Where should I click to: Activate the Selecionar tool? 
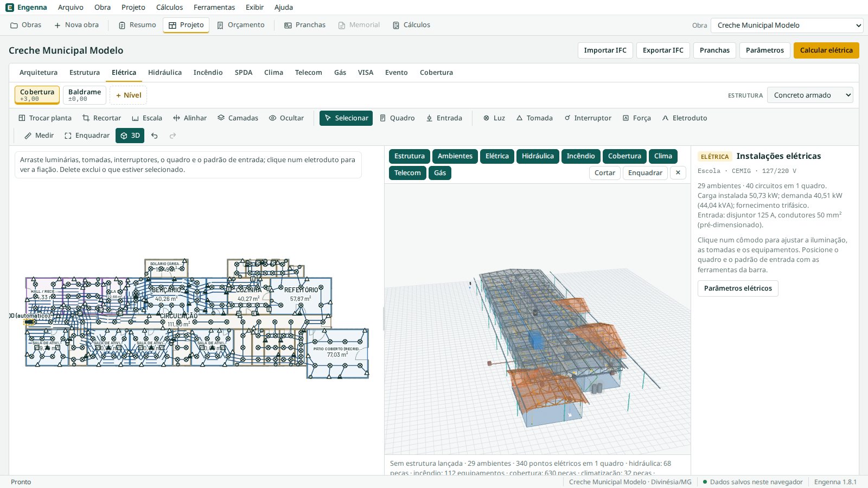pyautogui.click(x=346, y=118)
